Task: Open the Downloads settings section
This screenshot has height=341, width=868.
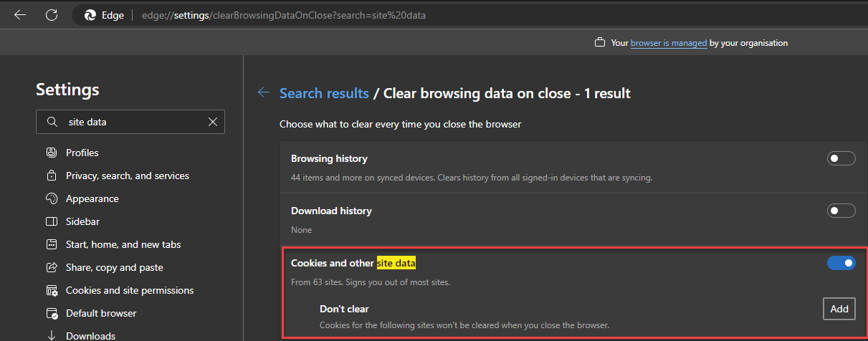Action: click(x=90, y=335)
